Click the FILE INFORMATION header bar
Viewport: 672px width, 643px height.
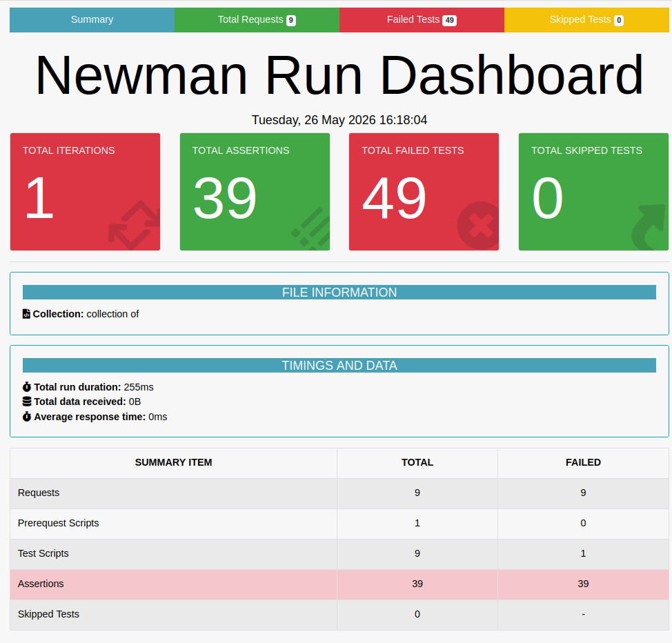click(339, 293)
